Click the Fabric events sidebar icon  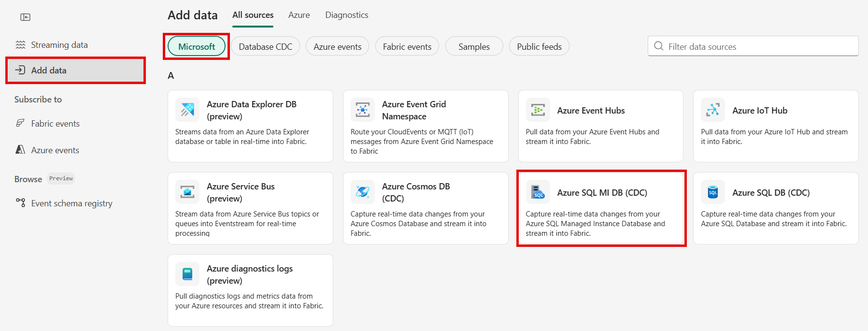20,123
